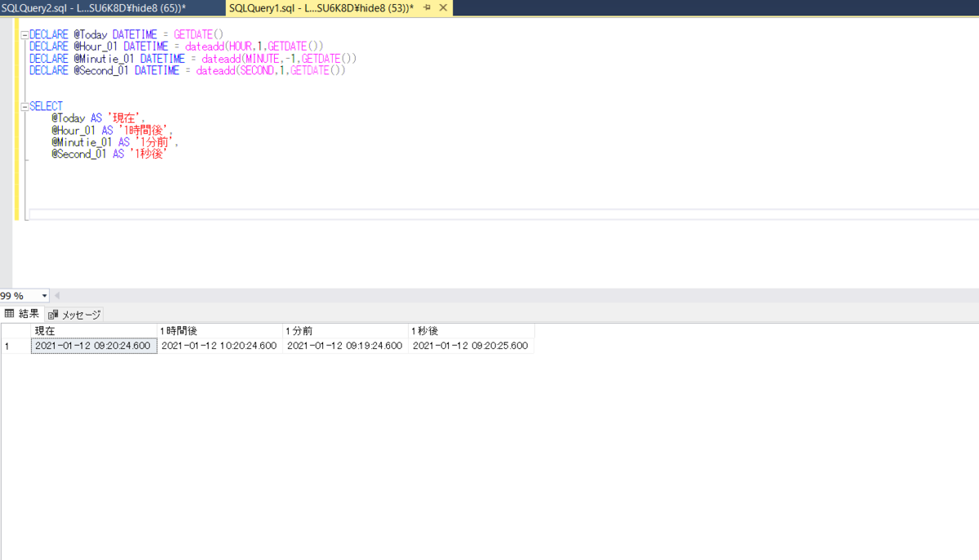Click dateadd(MINUTE,-1,GETDATE()) in the editor
The width and height of the screenshot is (979, 560).
click(x=279, y=59)
